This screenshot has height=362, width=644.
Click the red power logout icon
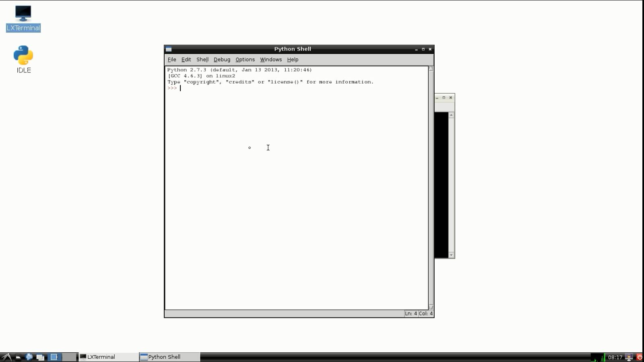coord(639,357)
